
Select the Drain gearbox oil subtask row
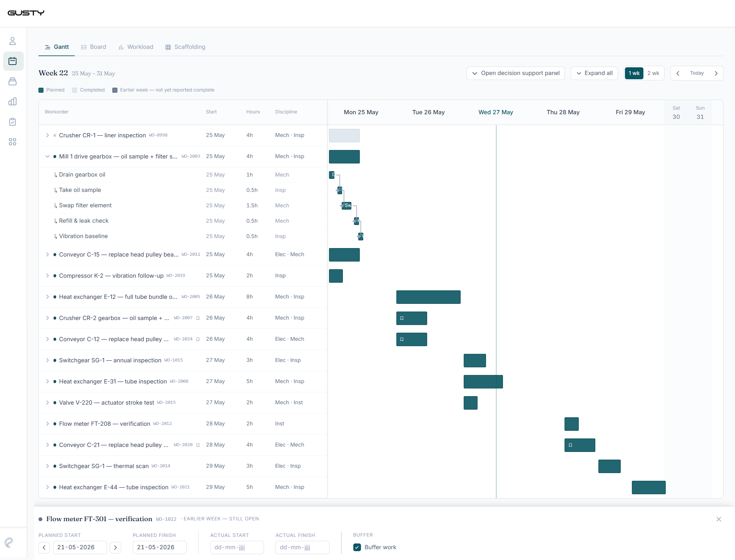click(x=183, y=175)
